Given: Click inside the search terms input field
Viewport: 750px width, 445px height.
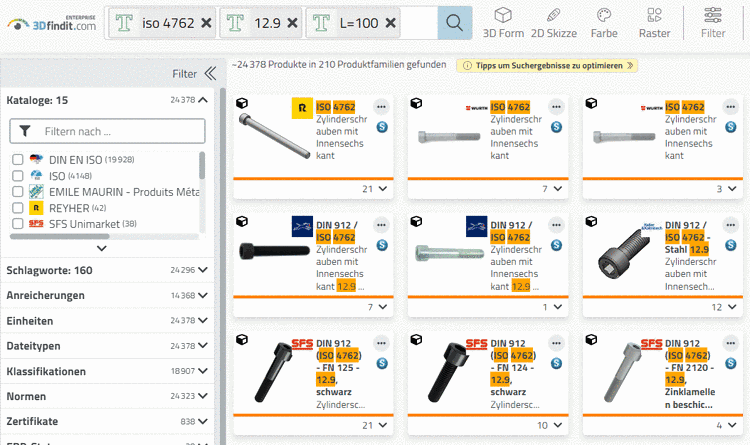Looking at the screenshot, I should pyautogui.click(x=419, y=23).
